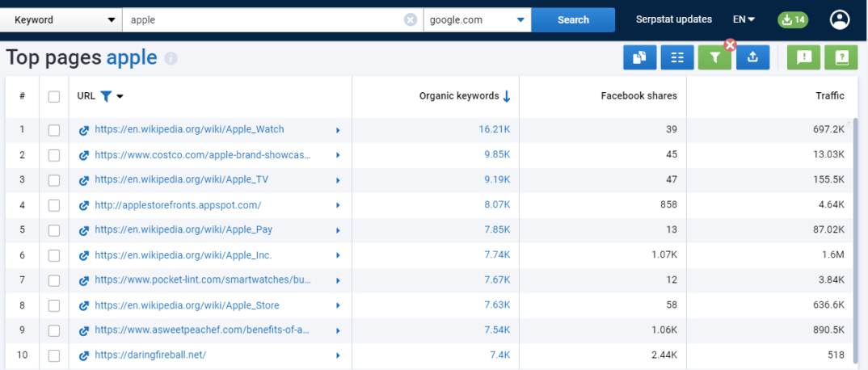Check the box for daringfireball row

click(x=53, y=355)
